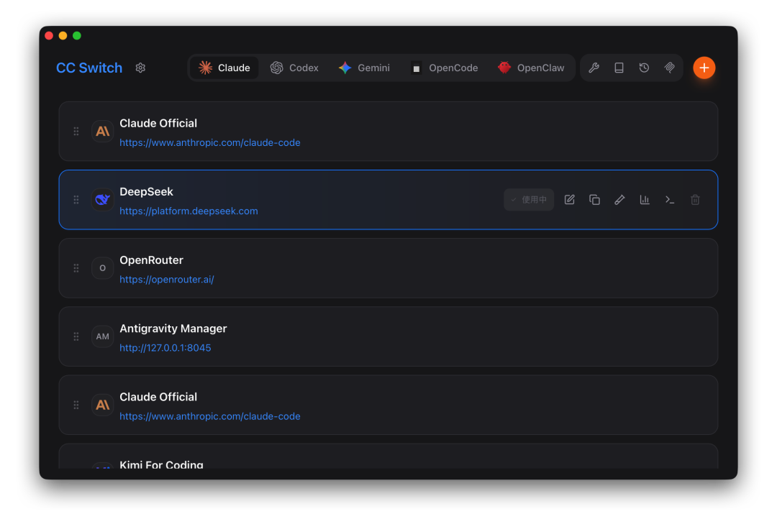The height and width of the screenshot is (532, 777).
Task: Click the trash delete icon on DeepSeek
Action: (695, 200)
